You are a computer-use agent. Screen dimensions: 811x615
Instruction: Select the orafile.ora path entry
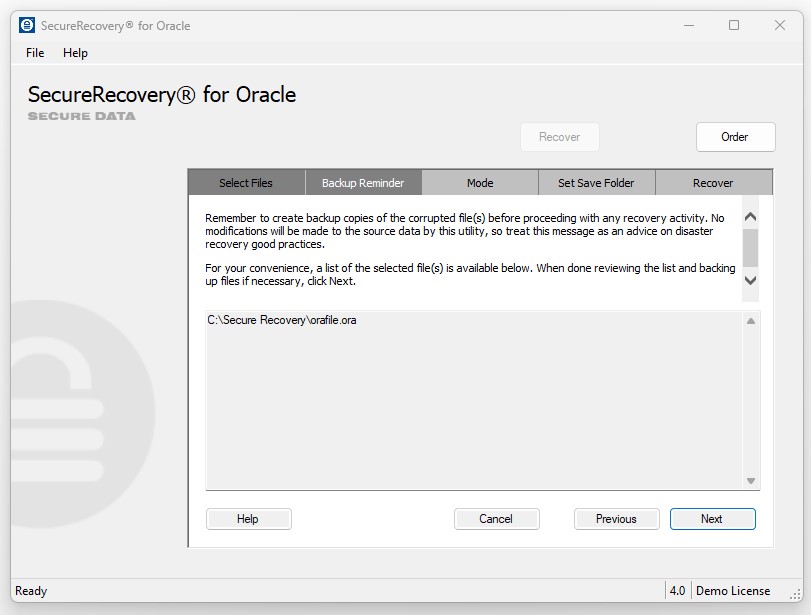(281, 321)
